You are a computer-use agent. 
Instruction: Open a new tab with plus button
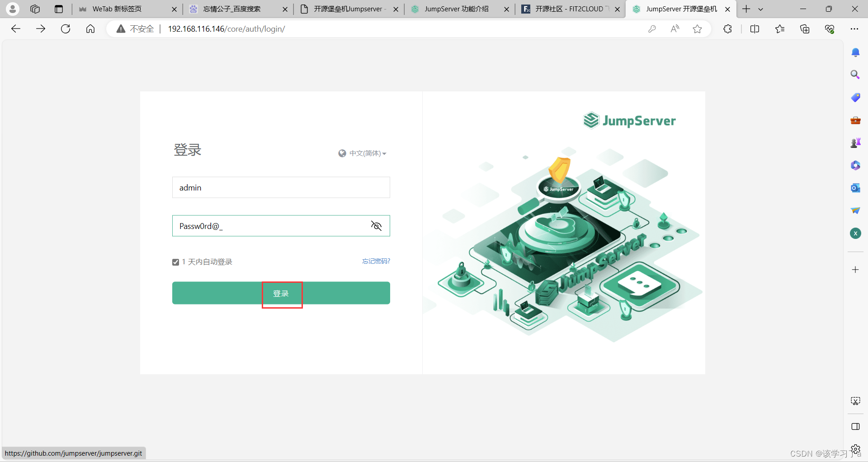coord(746,9)
